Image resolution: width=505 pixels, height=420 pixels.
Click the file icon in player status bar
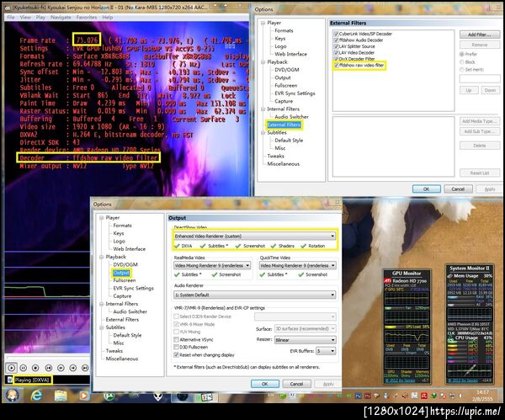(x=9, y=380)
